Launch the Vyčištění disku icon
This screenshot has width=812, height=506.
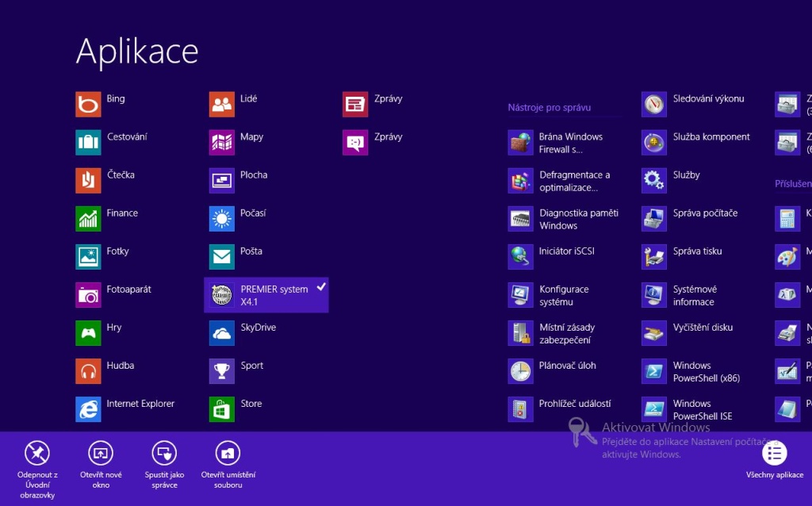pos(654,332)
